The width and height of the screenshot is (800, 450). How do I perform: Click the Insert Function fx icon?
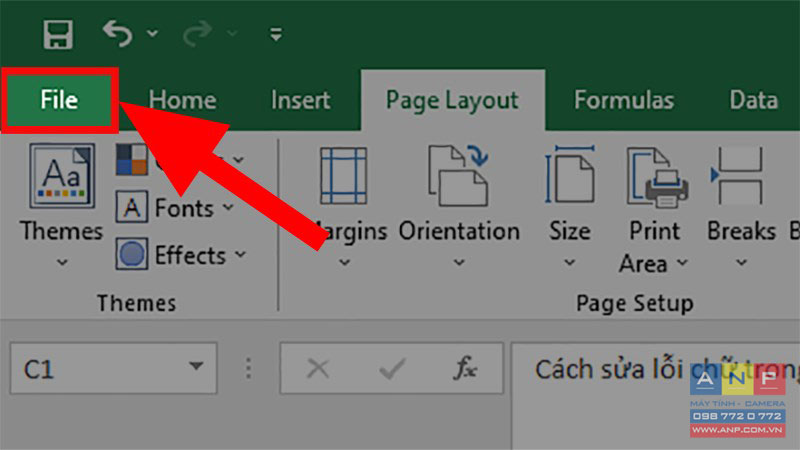465,368
